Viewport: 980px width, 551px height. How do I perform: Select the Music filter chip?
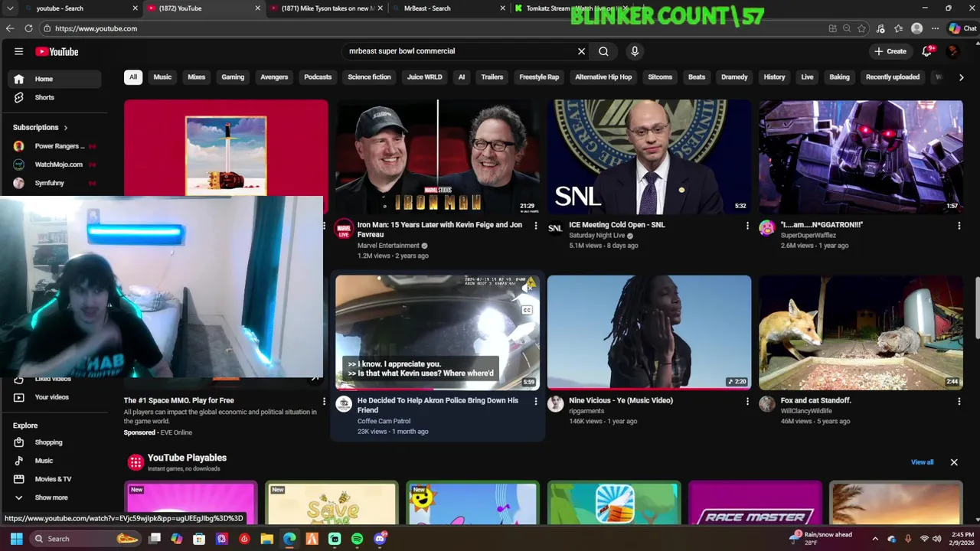pyautogui.click(x=162, y=77)
